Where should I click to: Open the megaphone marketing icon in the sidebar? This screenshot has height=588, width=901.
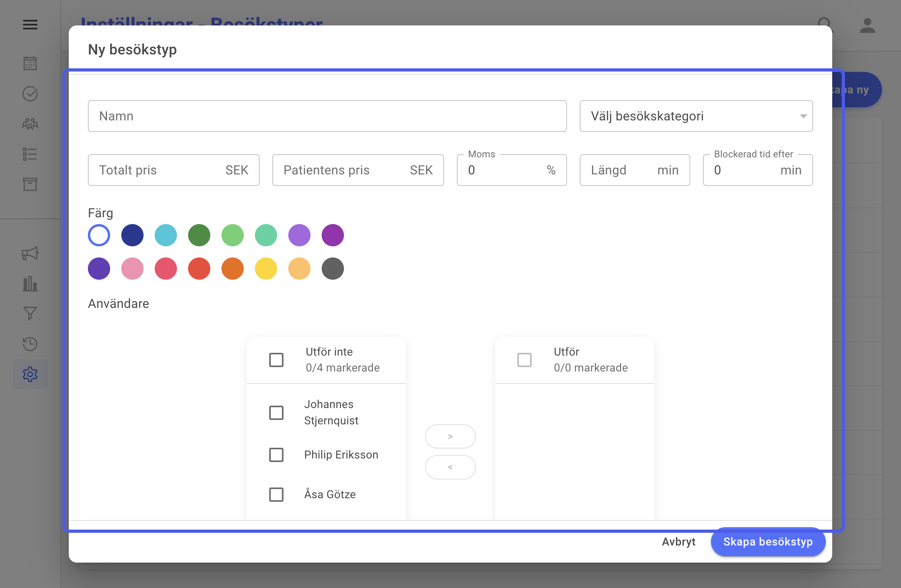30,253
